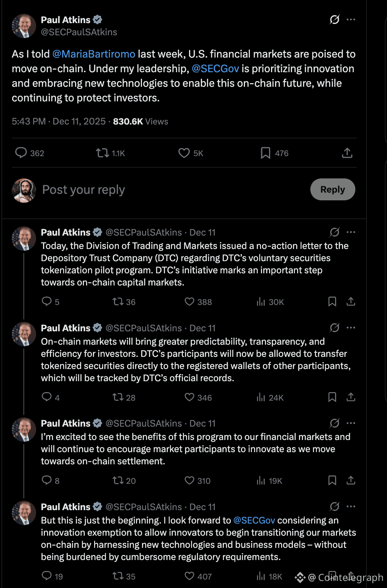Like the DTC no-action letter reply

pyautogui.click(x=189, y=302)
